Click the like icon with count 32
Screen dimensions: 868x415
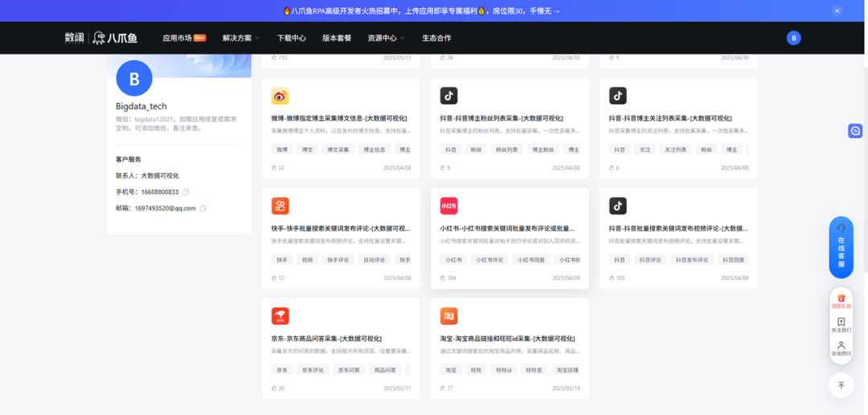point(273,168)
